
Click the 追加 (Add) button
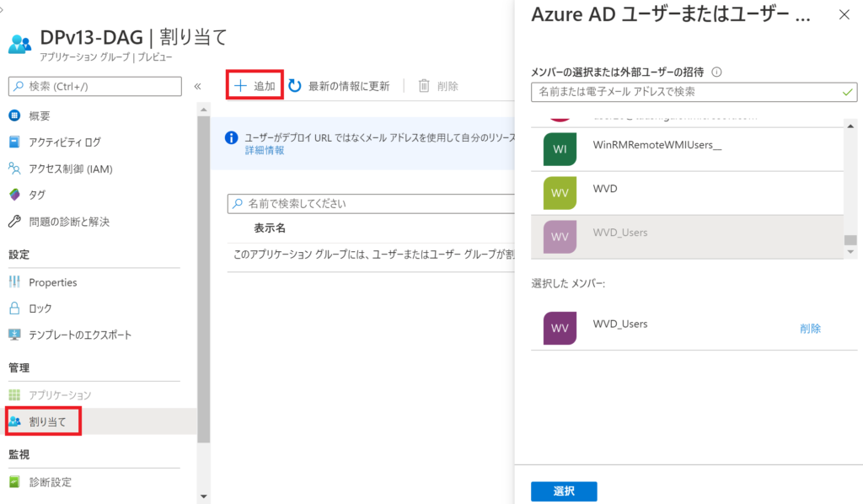255,86
